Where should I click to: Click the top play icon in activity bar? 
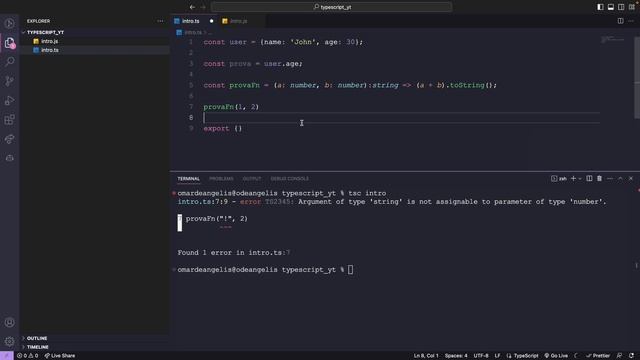click(x=9, y=23)
